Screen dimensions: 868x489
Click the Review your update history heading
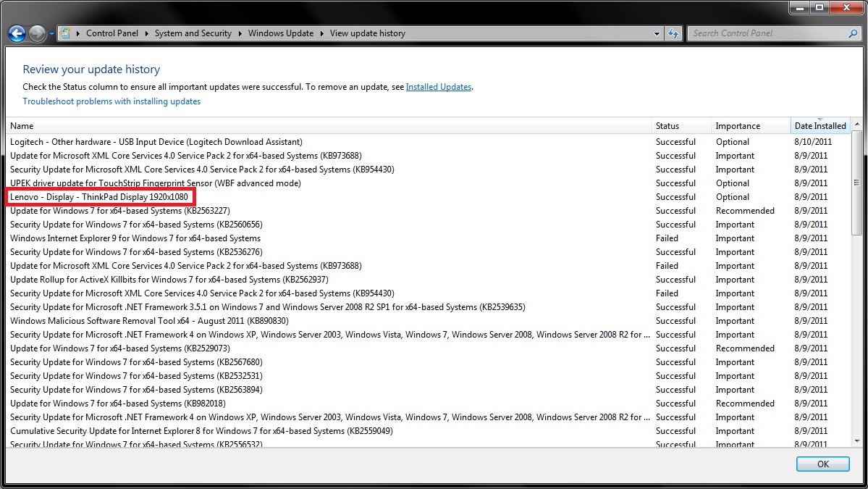pos(91,70)
